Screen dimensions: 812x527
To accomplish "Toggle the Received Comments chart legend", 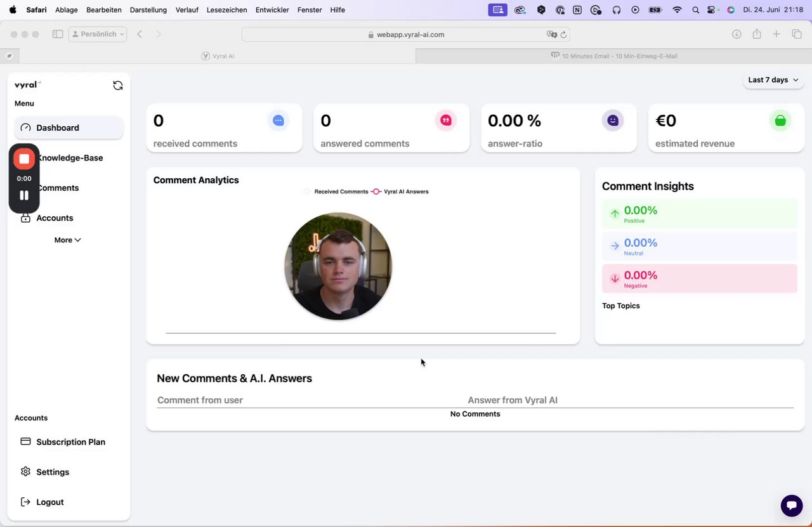I will pos(336,192).
